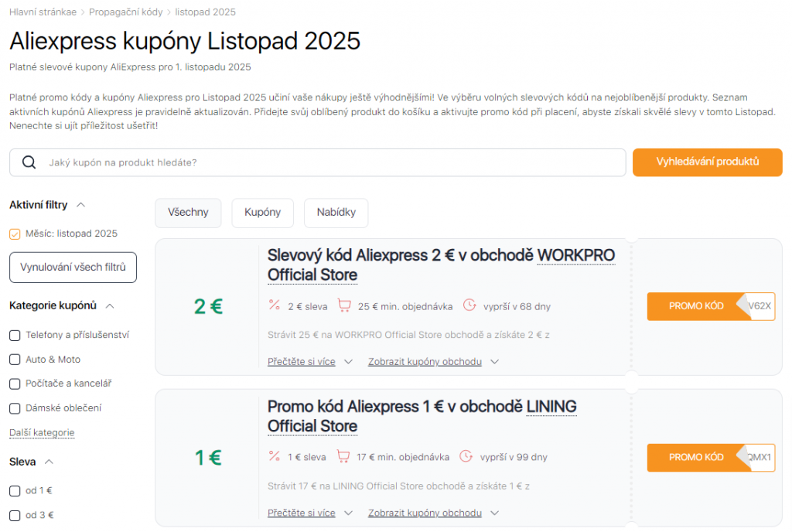Check the Telefony a příslušenství category
The width and height of the screenshot is (792, 532).
coord(15,335)
